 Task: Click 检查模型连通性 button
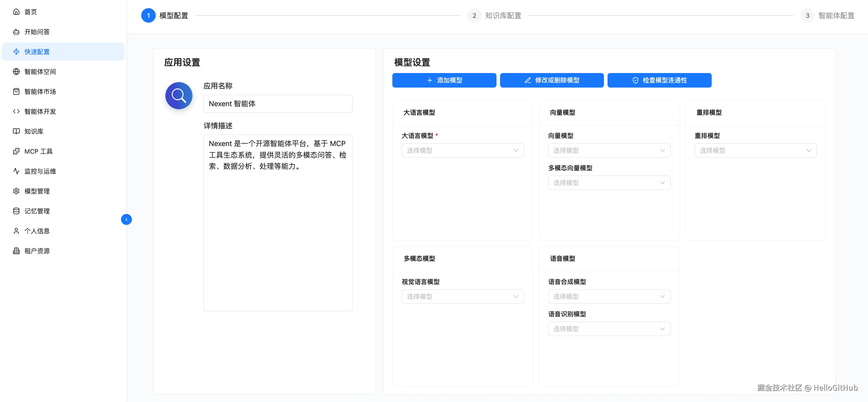[x=659, y=80]
